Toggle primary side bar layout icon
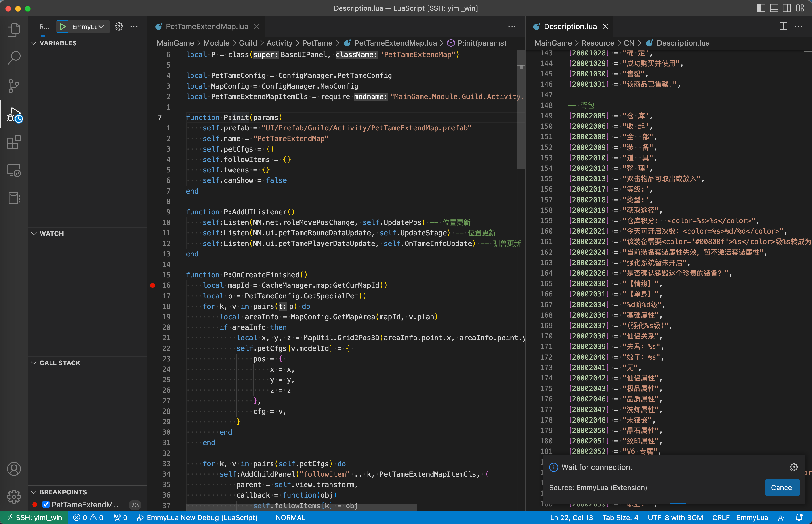 (761, 8)
